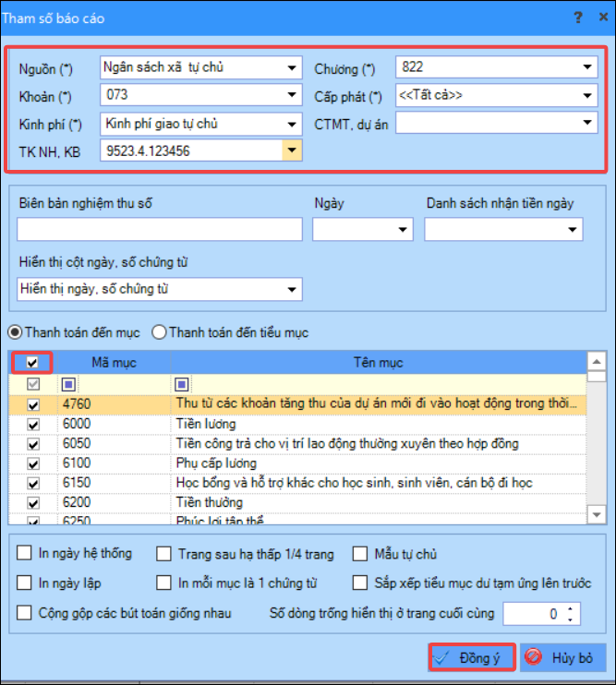
Task: Open the TK NH, KB yellow dropdown arrow
Action: 292,150
